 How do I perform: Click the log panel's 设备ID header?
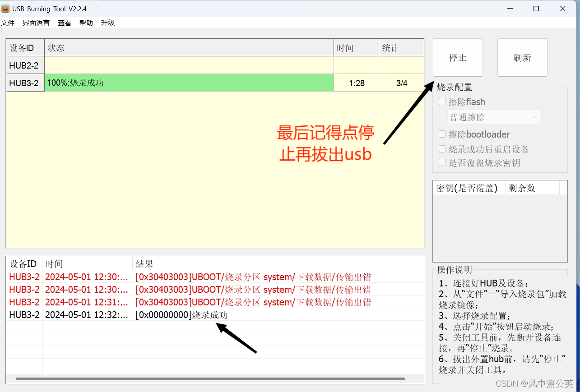(x=24, y=264)
